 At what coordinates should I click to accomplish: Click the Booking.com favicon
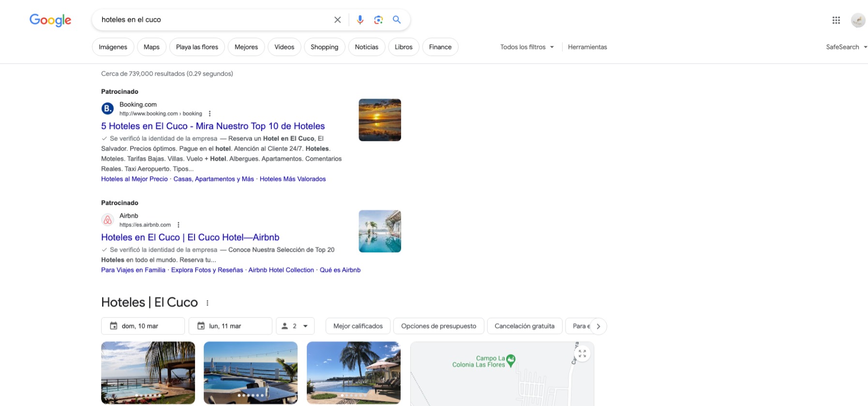pyautogui.click(x=107, y=109)
